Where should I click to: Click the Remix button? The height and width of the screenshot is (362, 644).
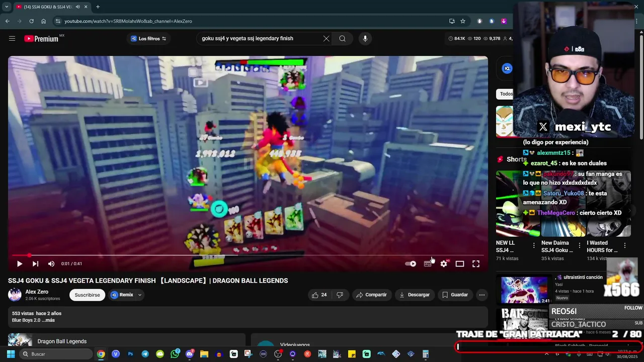pos(122,295)
